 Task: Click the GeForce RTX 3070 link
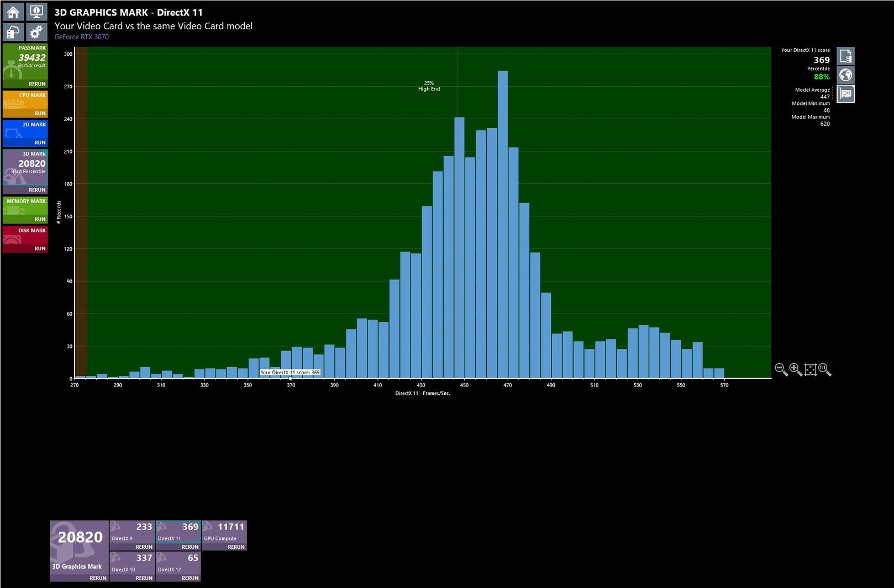click(x=81, y=37)
